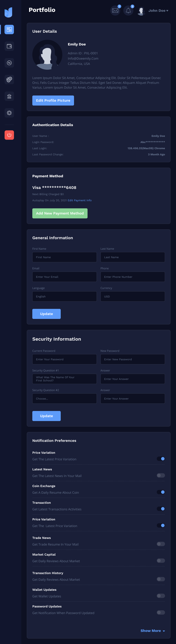This screenshot has width=176, height=644.
Task: Open settings gear icon in sidebar
Action: click(x=9, y=113)
